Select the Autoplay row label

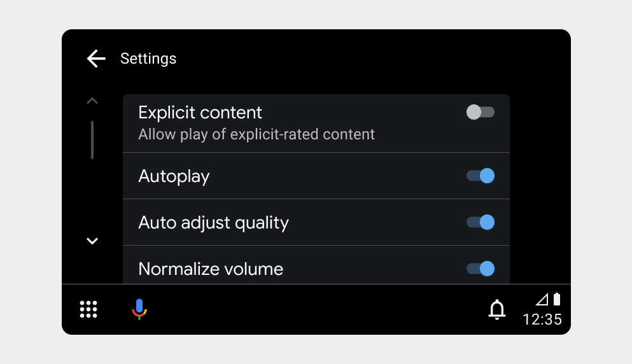tap(174, 176)
